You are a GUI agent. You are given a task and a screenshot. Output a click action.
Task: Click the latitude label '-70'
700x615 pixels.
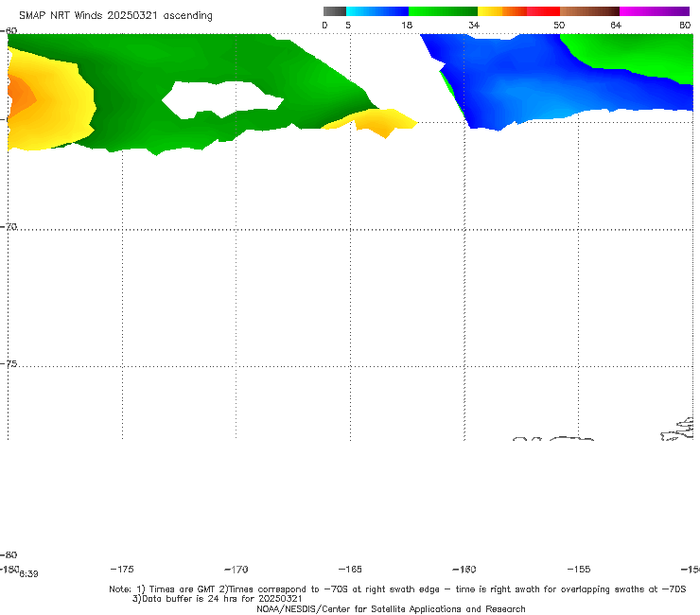(x=9, y=226)
